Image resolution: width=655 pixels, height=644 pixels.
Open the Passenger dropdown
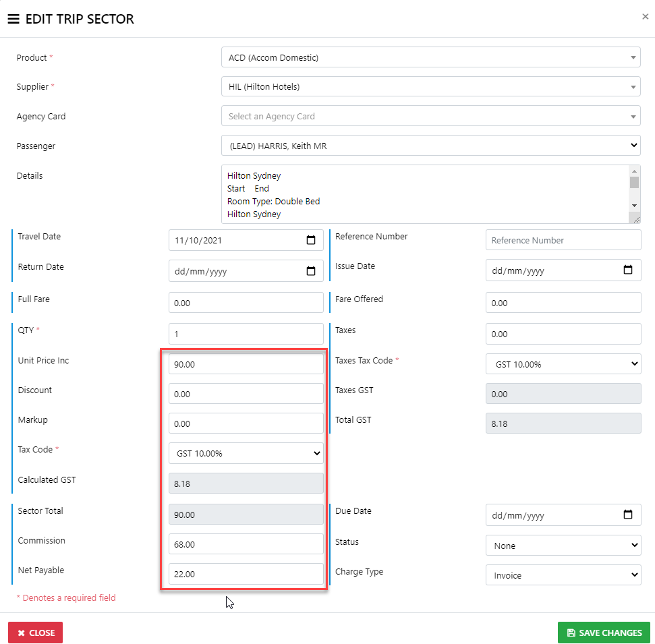tap(430, 146)
